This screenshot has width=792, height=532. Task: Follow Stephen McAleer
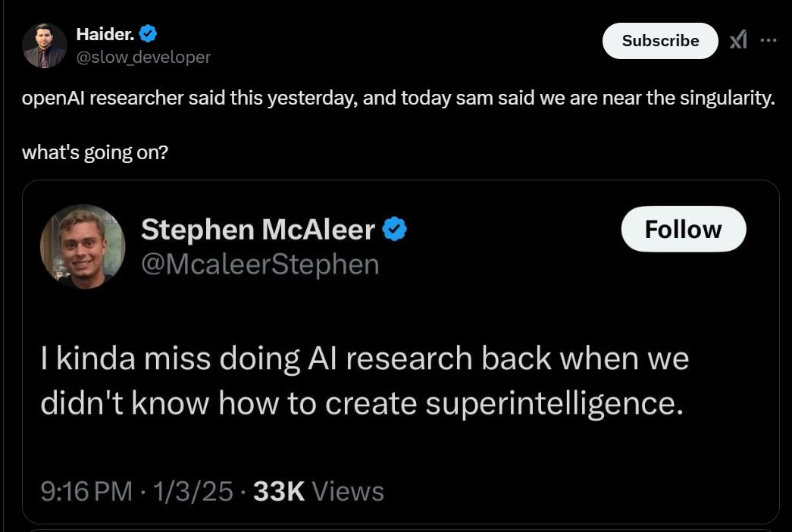pyautogui.click(x=683, y=229)
